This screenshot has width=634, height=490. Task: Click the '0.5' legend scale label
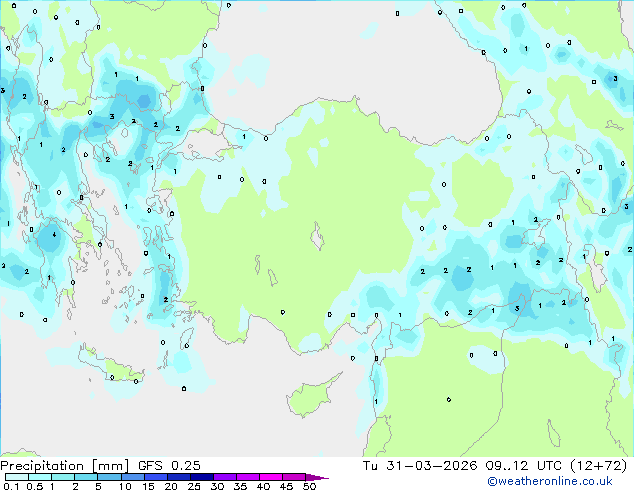coord(35,486)
